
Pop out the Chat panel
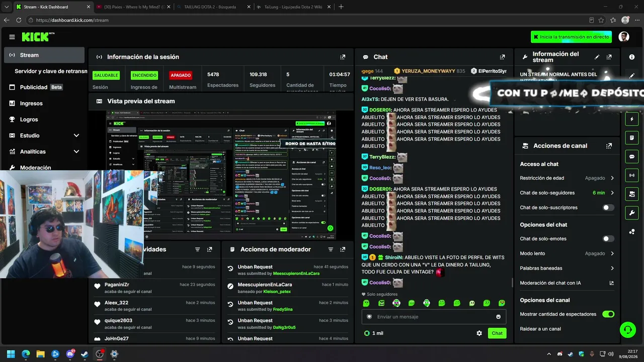pyautogui.click(x=502, y=57)
